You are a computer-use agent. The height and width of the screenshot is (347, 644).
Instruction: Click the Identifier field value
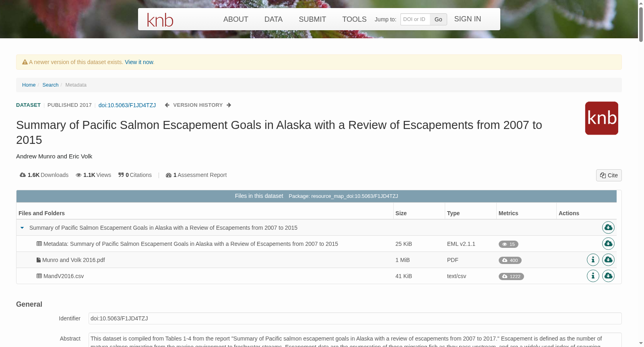(x=355, y=318)
